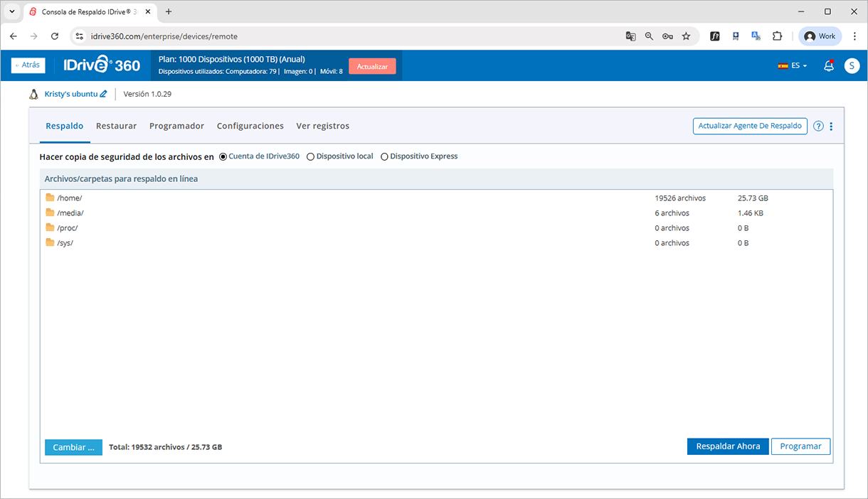Select Dispositivo local radio option

[x=310, y=156]
